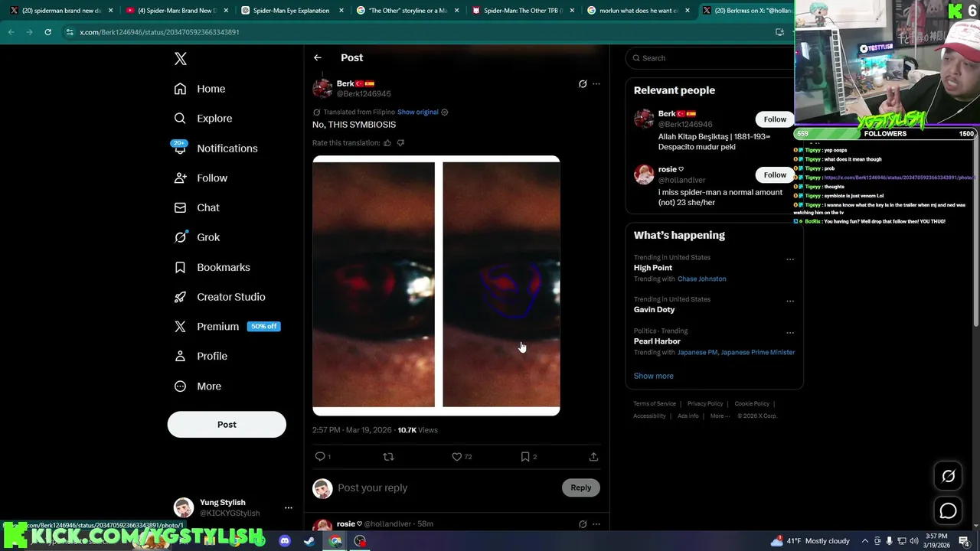This screenshot has width=980, height=551.
Task: Open Bookmarks in sidebar
Action: point(211,267)
